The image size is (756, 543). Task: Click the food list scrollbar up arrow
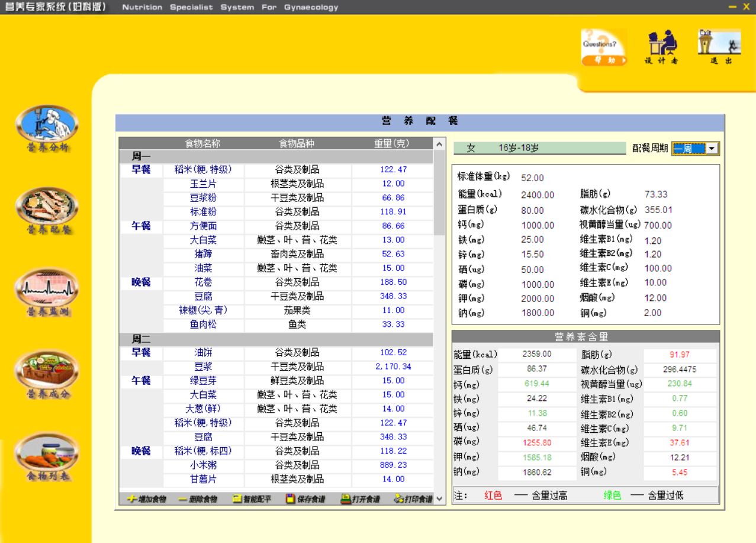[439, 143]
